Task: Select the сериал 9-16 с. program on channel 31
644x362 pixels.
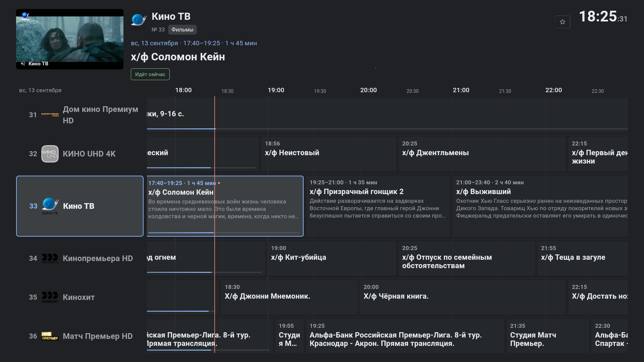Action: click(x=387, y=115)
